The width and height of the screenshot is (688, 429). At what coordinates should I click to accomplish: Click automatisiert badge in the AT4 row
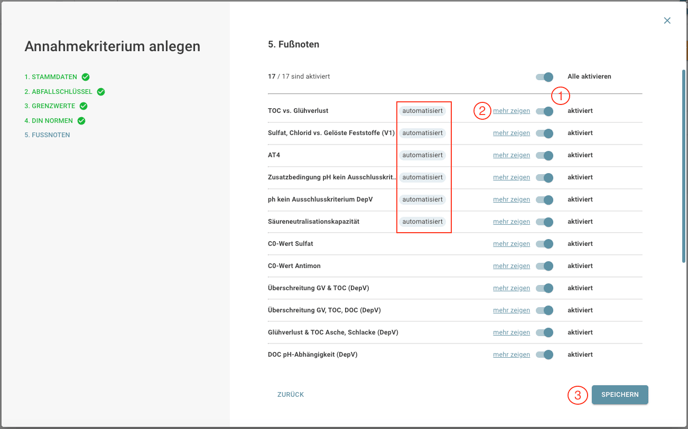[x=423, y=155]
